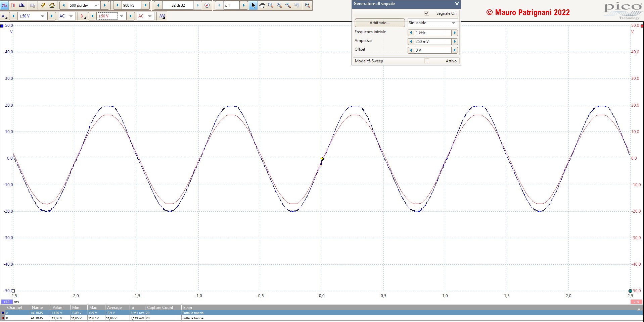The width and height of the screenshot is (644, 322).
Task: Select the zoom-to-window magnifier tool
Action: [271, 5]
